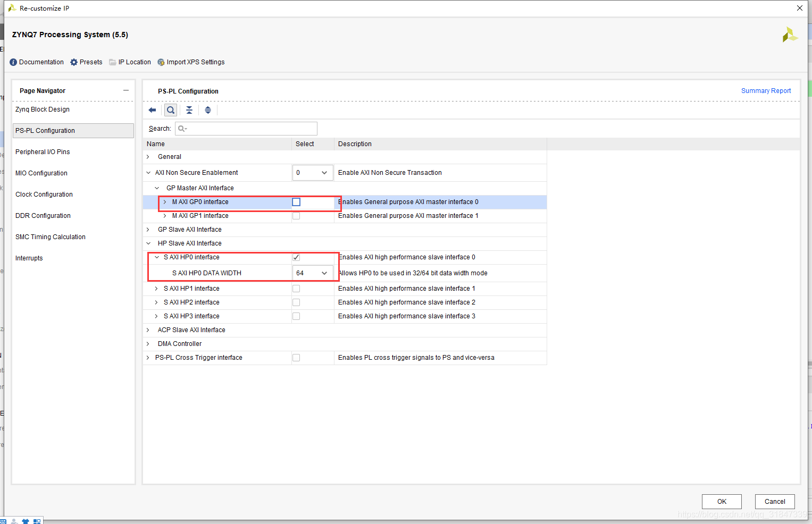
Task: Open the Presets gear menu
Action: pos(86,62)
